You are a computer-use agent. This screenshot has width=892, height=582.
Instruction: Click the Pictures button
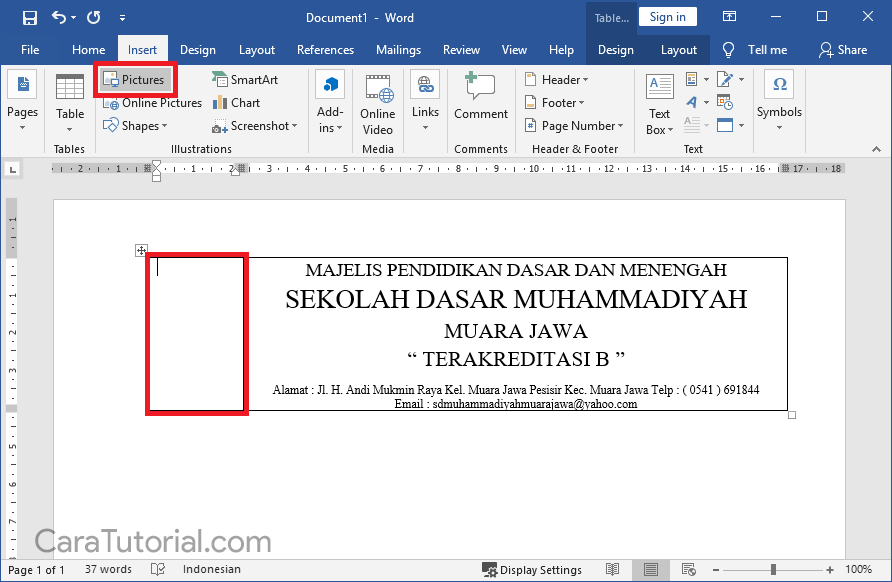[x=135, y=80]
